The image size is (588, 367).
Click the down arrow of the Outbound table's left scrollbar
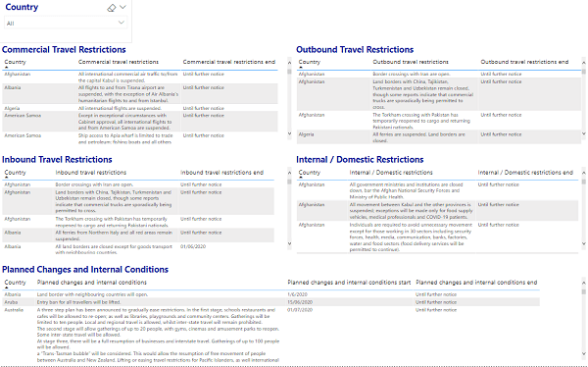tap(289, 133)
